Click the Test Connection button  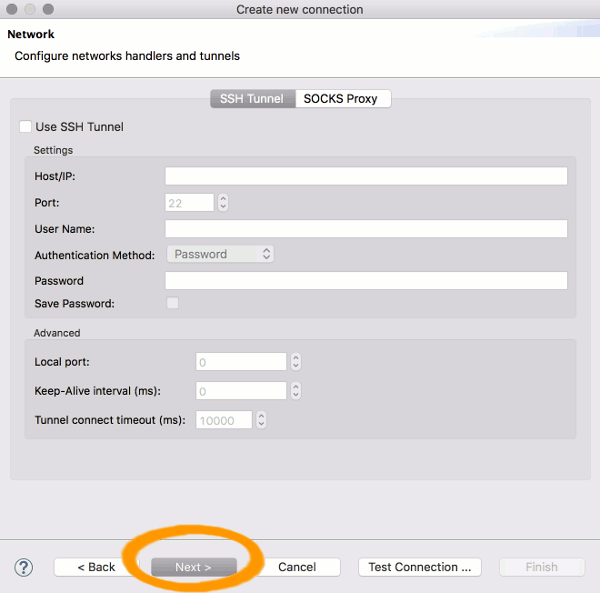(x=420, y=567)
